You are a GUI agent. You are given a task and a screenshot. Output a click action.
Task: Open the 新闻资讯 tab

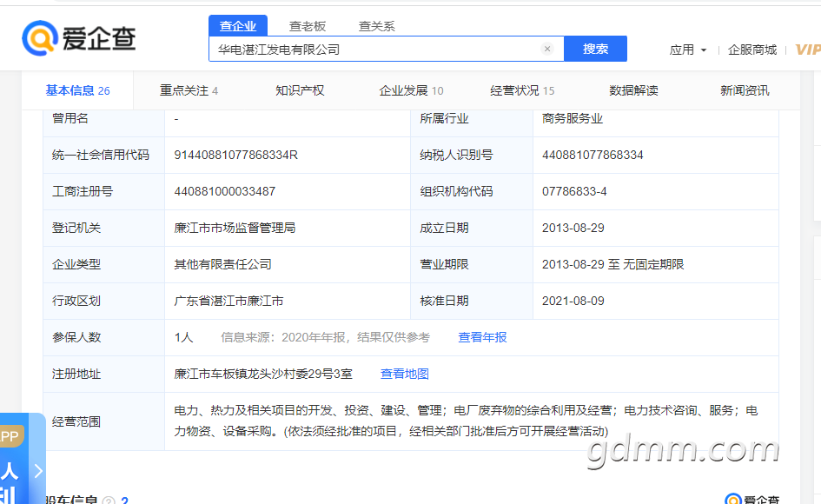(x=745, y=90)
